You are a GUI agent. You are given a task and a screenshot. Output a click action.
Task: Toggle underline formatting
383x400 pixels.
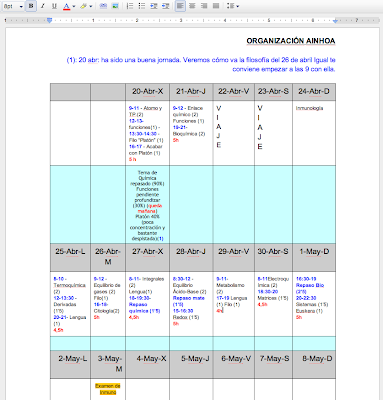pos(54,6)
